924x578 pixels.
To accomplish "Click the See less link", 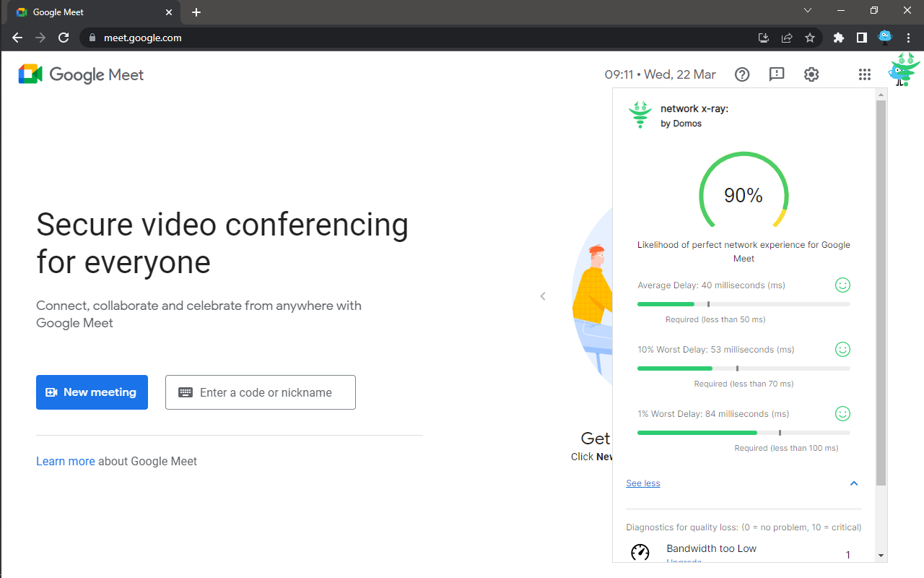I will (x=643, y=483).
